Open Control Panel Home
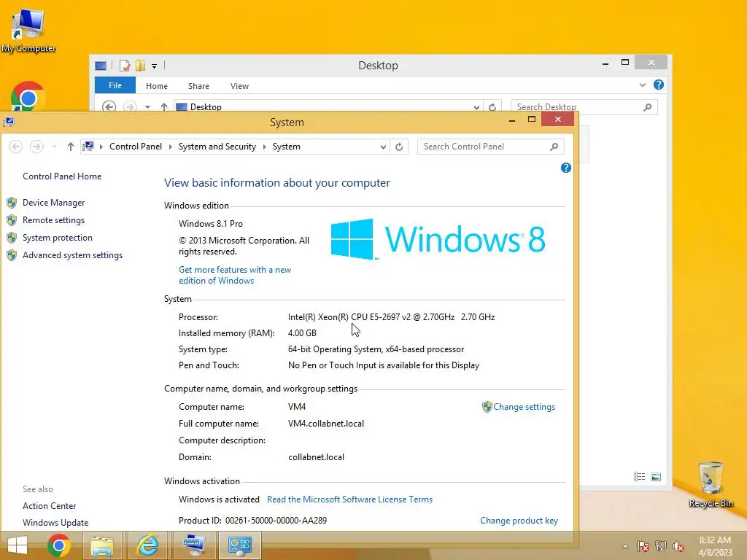Image resolution: width=747 pixels, height=560 pixels. (x=62, y=176)
